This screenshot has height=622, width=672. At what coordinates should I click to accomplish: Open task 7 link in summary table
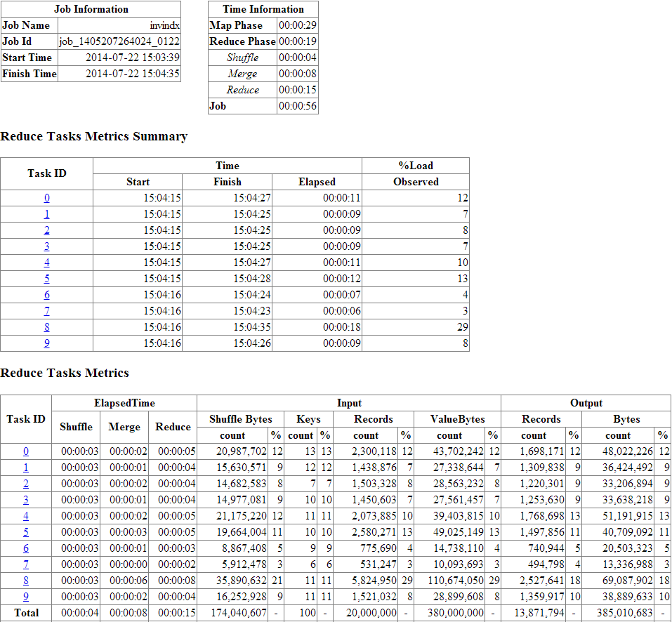pos(47,311)
